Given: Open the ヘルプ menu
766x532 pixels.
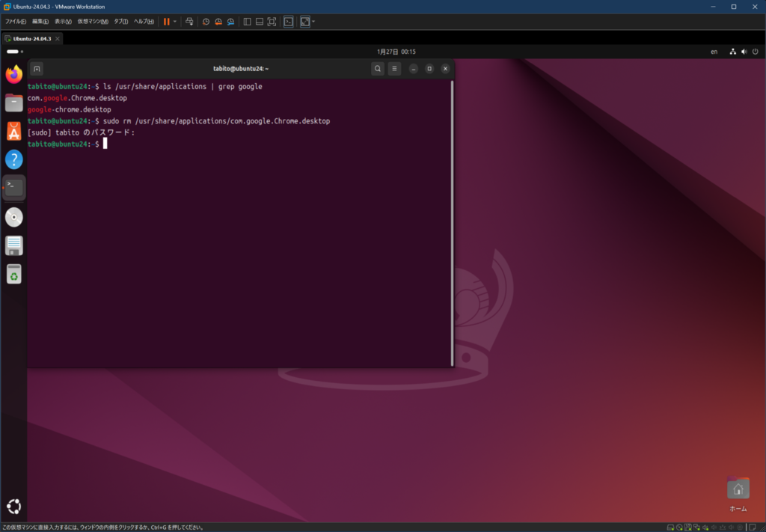Looking at the screenshot, I should [x=144, y=22].
